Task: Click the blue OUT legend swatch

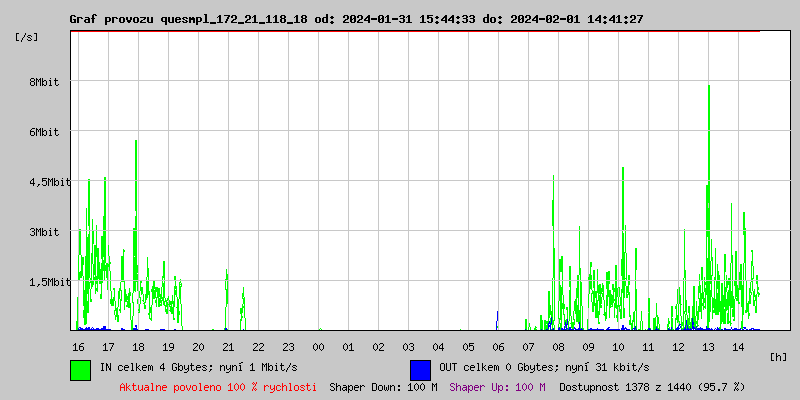Action: pos(420,369)
